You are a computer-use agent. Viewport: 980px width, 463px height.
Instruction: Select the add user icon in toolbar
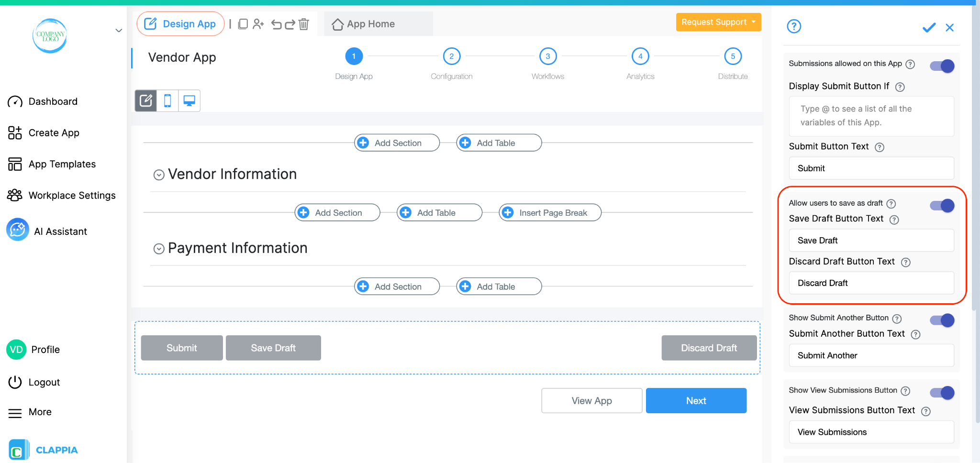[x=259, y=24]
